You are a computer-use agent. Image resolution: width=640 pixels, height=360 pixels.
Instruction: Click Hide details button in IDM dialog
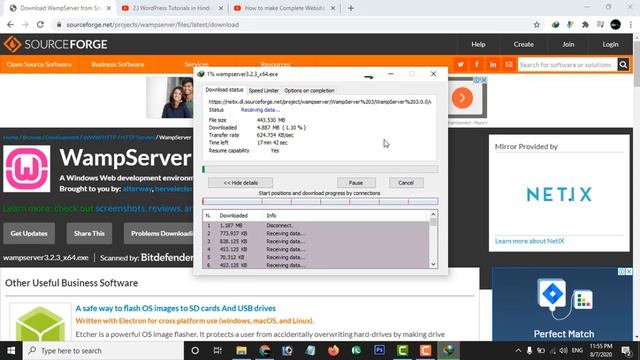240,183
